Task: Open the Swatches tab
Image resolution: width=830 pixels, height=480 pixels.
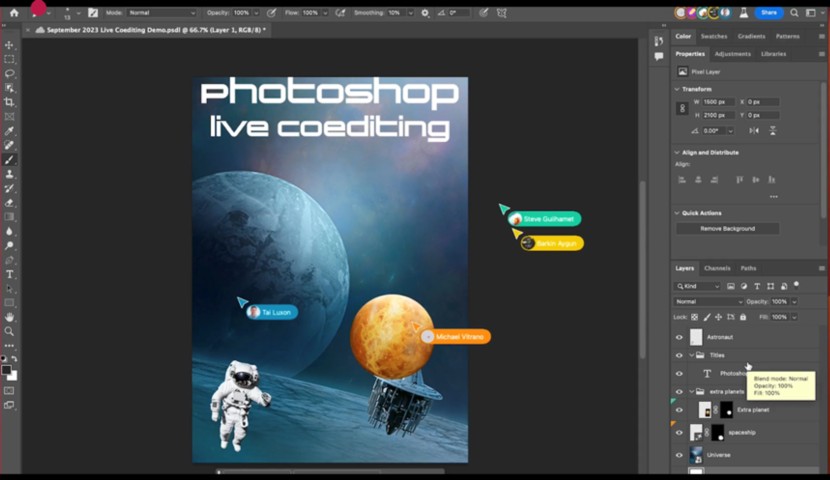Action: (714, 36)
